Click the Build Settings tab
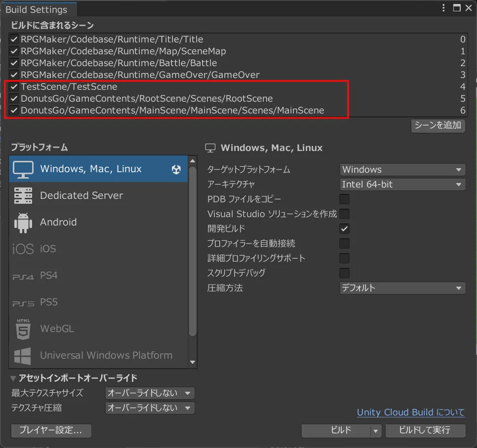The width and height of the screenshot is (477, 448). [x=36, y=9]
